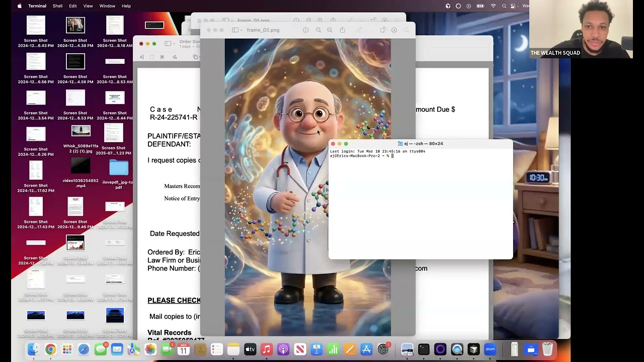Image resolution: width=644 pixels, height=362 pixels.
Task: Share frame_02.png using the share icon
Action: pos(343,30)
